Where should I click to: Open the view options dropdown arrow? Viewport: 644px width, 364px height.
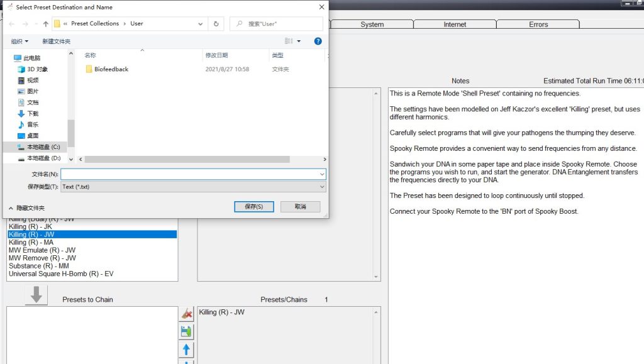(x=299, y=41)
